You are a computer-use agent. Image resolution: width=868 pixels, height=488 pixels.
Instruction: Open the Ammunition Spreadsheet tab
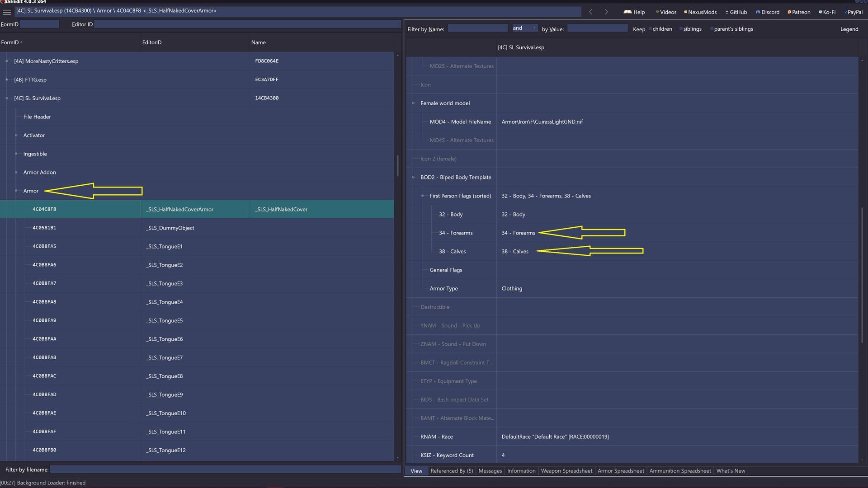coord(680,471)
